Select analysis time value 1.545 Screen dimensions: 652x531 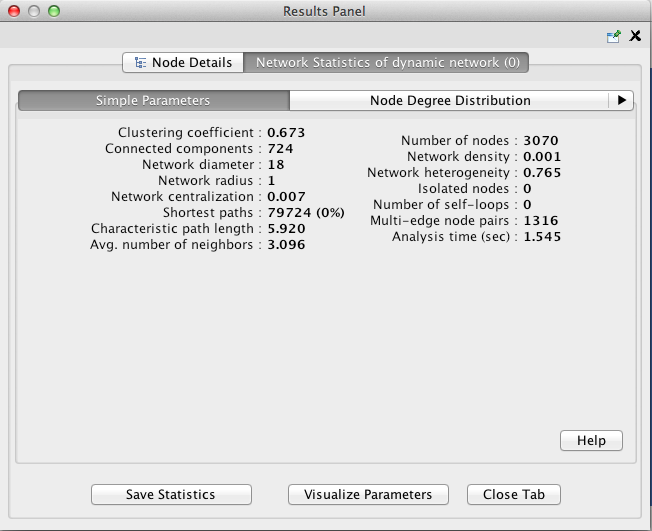point(542,237)
